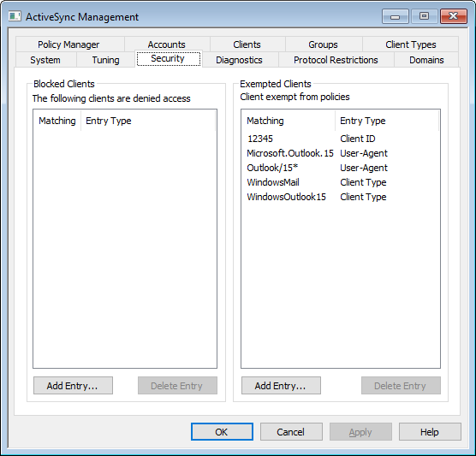Go to the Client Types tab
This screenshot has height=456, width=476.
coord(410,44)
